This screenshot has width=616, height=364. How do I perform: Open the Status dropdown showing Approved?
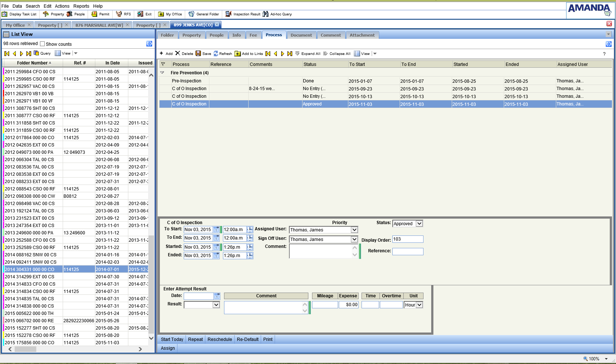click(419, 224)
